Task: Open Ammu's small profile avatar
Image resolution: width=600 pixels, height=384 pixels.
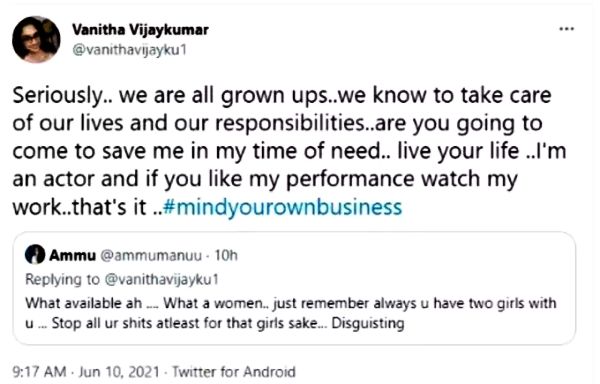Action: (35, 254)
